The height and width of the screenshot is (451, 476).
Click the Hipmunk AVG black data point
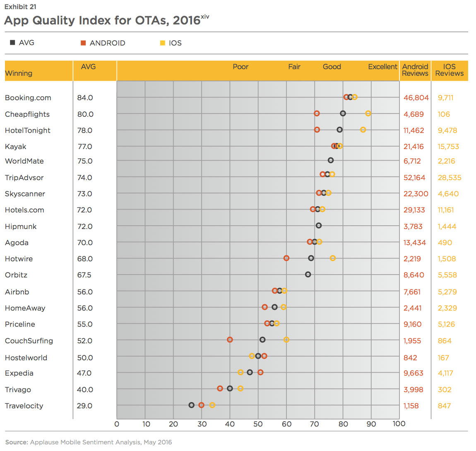pos(318,226)
